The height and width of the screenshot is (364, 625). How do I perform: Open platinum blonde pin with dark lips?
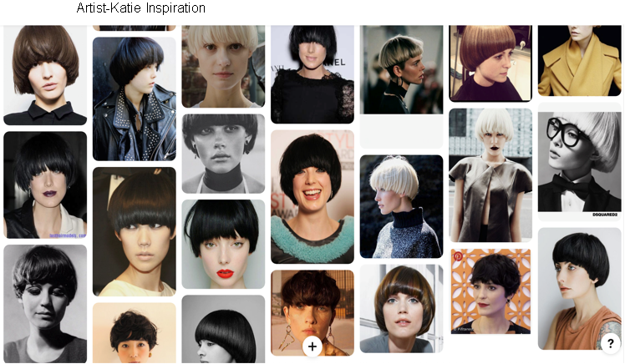[490, 174]
